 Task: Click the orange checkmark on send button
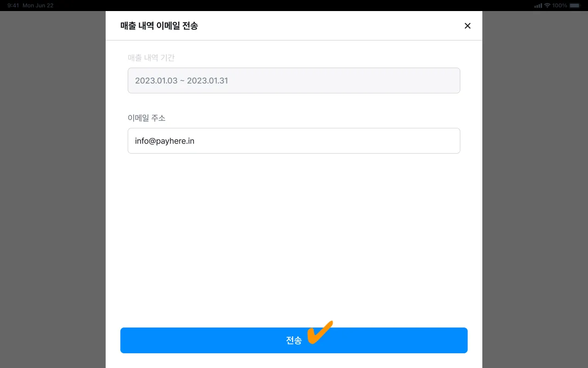point(320,332)
